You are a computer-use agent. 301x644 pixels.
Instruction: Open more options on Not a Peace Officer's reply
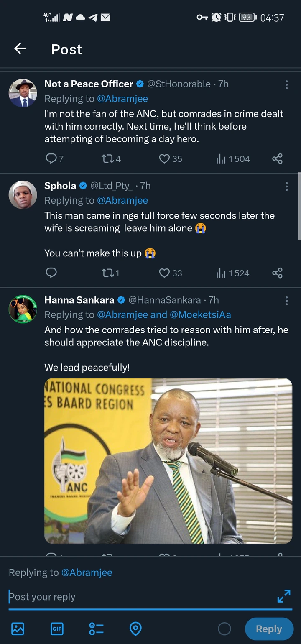click(286, 84)
